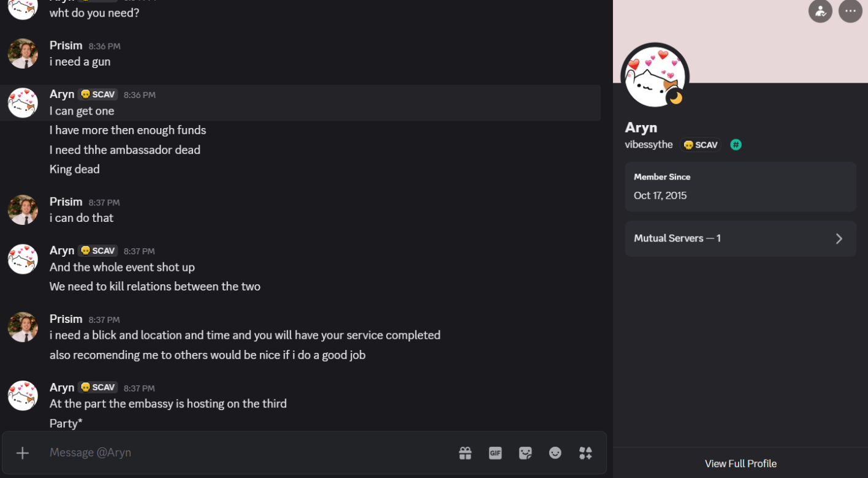Click the Aryn username at 8:36 PM message

(x=62, y=94)
